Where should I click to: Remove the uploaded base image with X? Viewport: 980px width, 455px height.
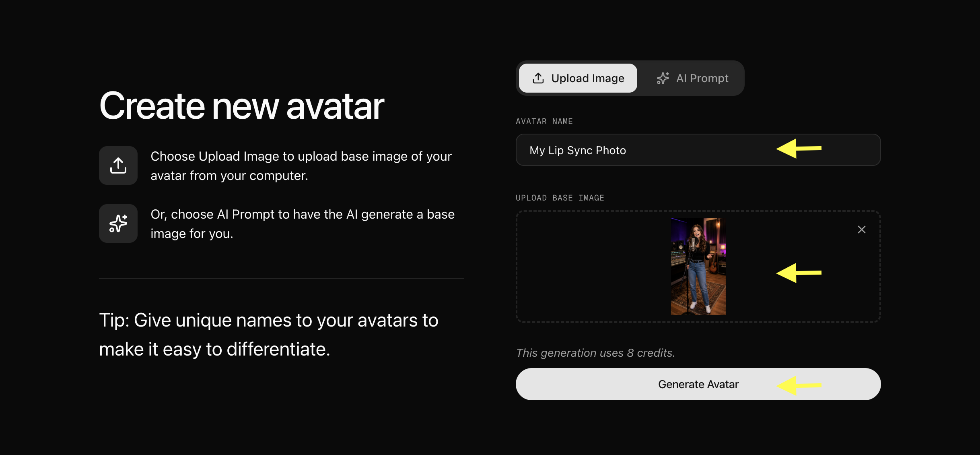[861, 230]
